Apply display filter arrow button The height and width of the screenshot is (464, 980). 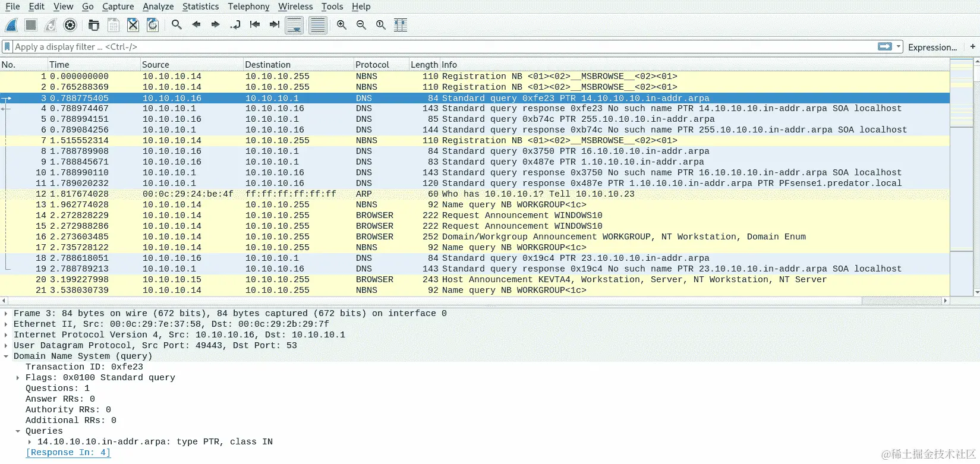[885, 46]
